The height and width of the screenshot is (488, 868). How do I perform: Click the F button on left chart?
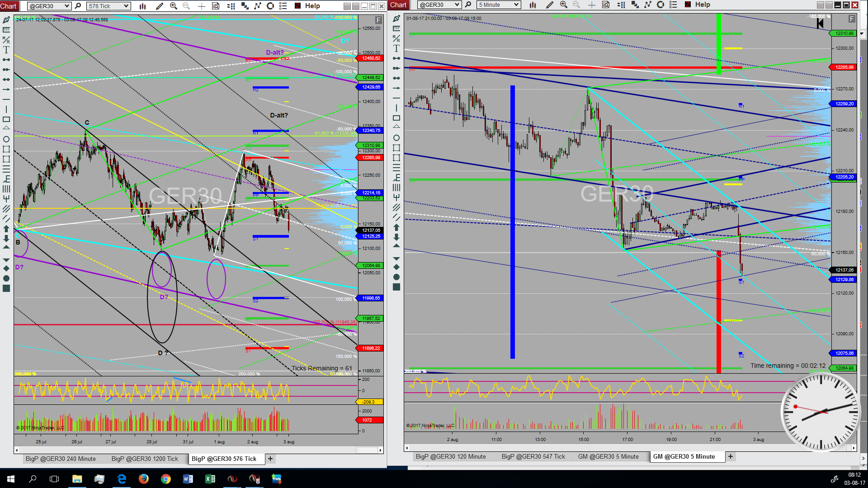point(378,20)
